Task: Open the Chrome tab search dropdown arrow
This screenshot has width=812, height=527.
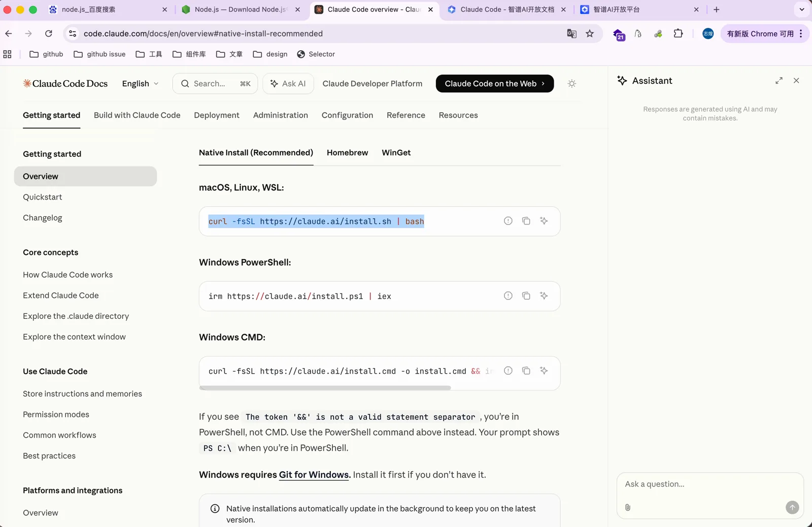Action: point(802,10)
